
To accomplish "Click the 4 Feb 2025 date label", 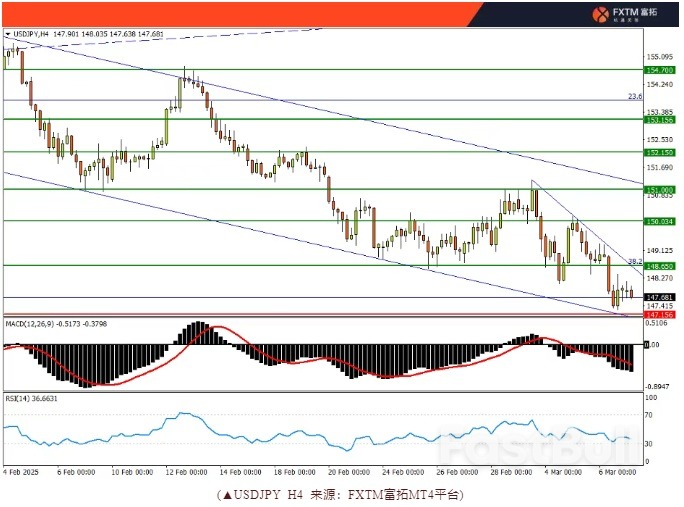I will 22,472.
